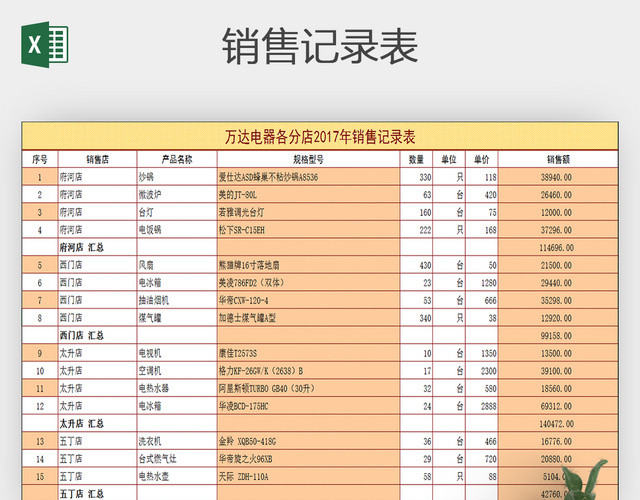The image size is (640, 500).
Task: Click the 销售店 column header
Action: pyautogui.click(x=97, y=159)
